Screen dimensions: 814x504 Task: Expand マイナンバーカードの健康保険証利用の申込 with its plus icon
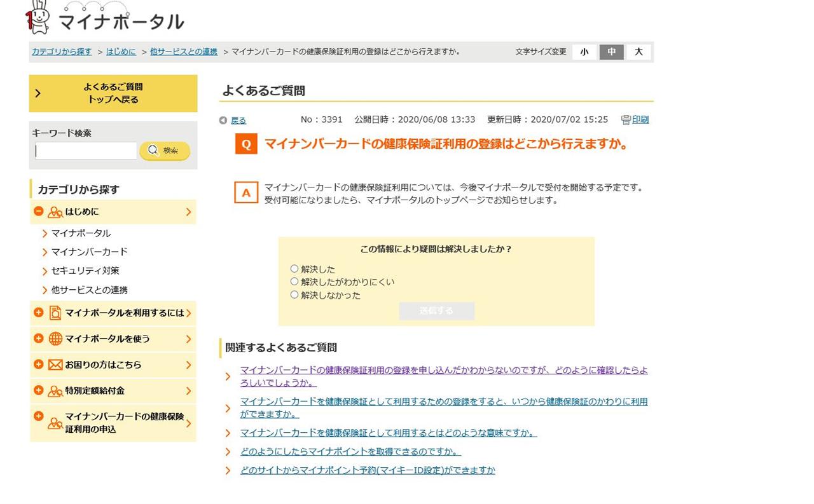click(39, 416)
